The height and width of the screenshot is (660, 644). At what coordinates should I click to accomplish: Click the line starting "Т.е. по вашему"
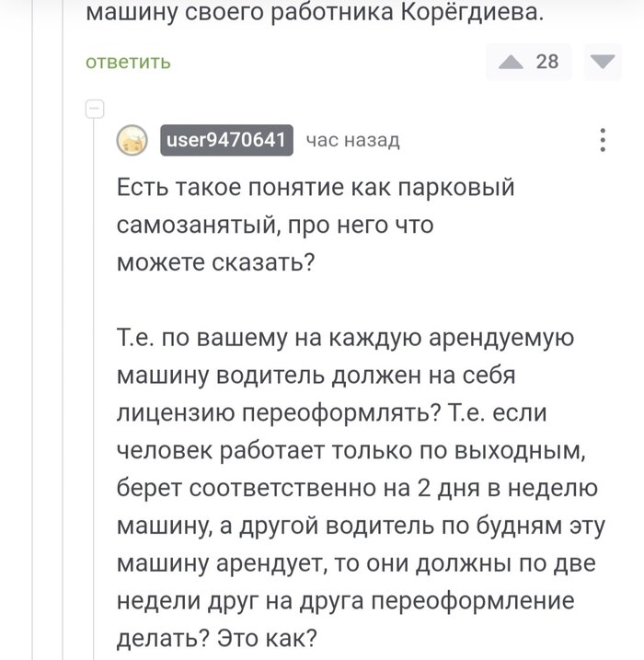click(x=346, y=338)
